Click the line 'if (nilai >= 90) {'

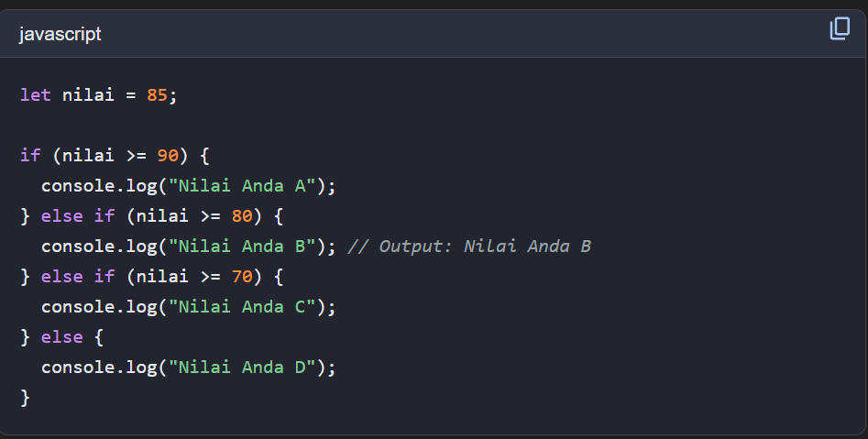click(115, 156)
